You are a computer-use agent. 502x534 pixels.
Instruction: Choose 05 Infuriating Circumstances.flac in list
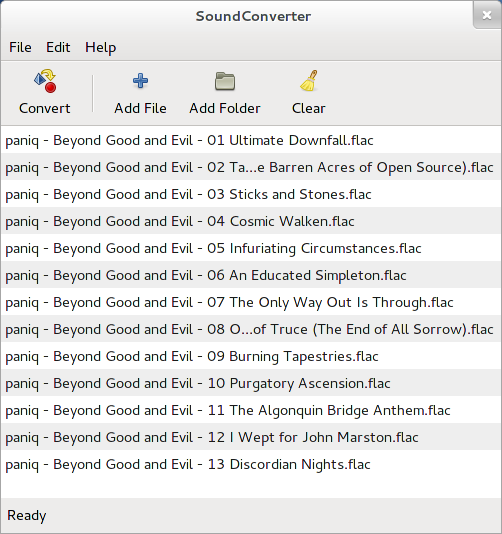pos(251,248)
